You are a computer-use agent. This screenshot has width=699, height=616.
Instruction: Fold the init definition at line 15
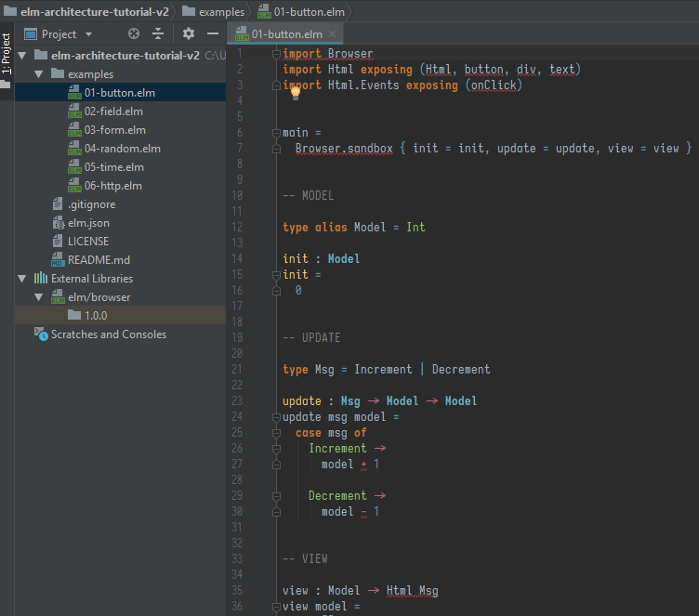pos(276,275)
